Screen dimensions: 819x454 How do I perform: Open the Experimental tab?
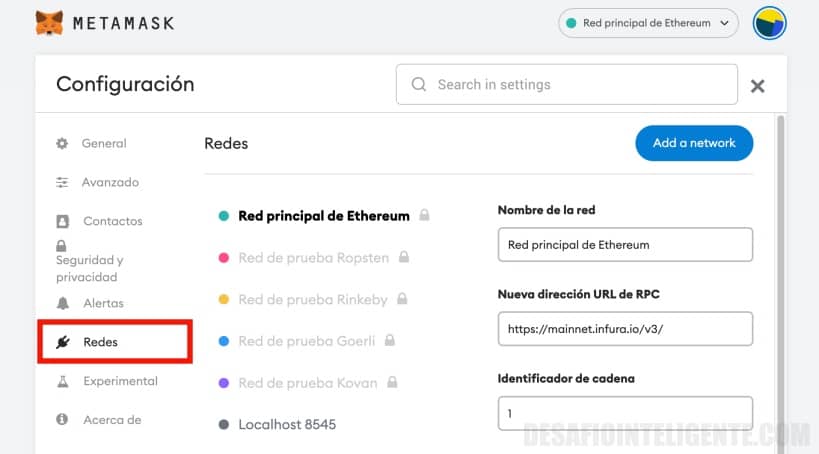[x=120, y=381]
